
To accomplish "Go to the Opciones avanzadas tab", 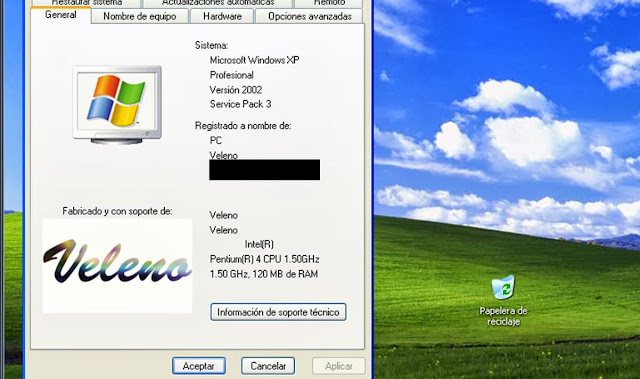I will point(309,16).
